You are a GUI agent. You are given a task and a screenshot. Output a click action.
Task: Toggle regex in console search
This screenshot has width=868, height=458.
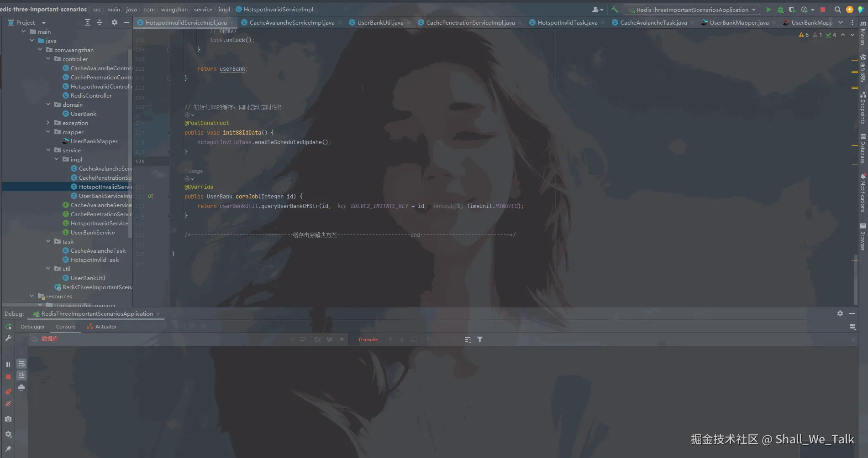(x=342, y=339)
